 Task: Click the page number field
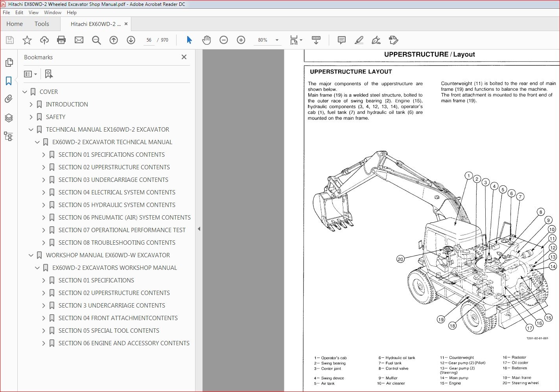coord(149,40)
